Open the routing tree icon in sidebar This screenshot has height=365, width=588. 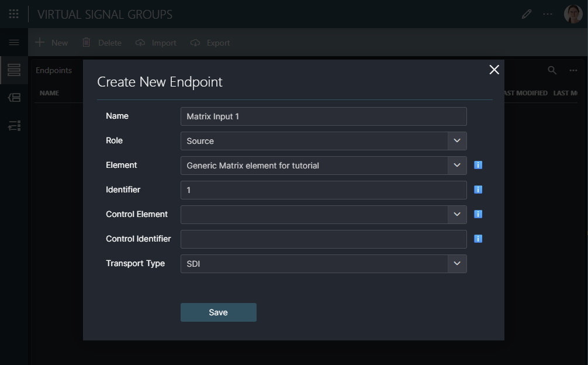point(13,126)
